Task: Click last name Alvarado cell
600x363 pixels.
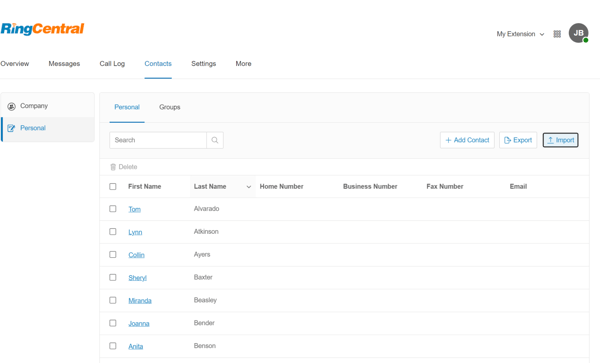Action: [206, 208]
